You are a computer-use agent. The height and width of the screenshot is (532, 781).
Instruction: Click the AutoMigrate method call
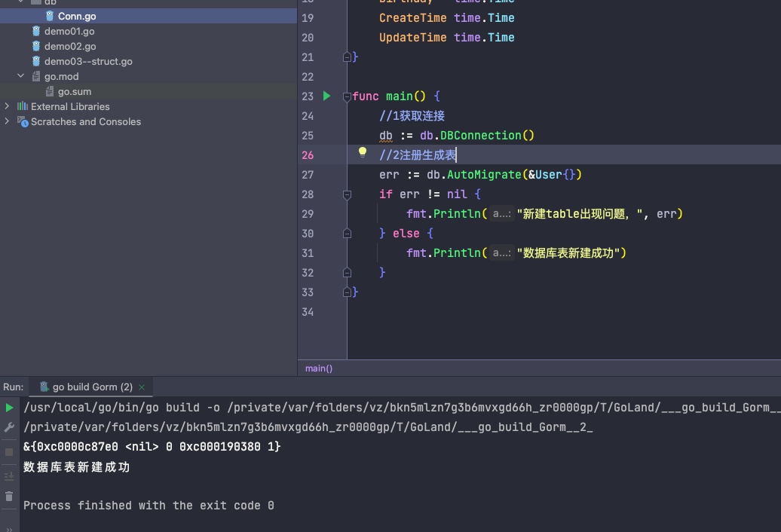484,175
